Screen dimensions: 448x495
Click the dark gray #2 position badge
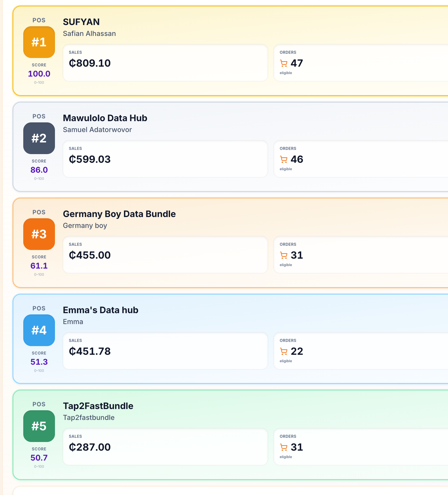point(39,138)
